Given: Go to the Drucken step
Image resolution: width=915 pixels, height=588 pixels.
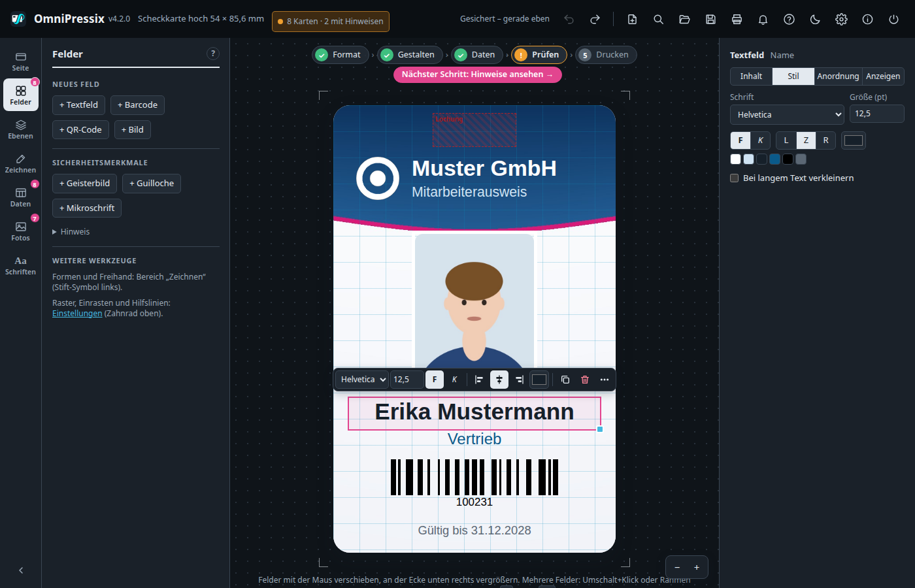Looking at the screenshot, I should 605,55.
